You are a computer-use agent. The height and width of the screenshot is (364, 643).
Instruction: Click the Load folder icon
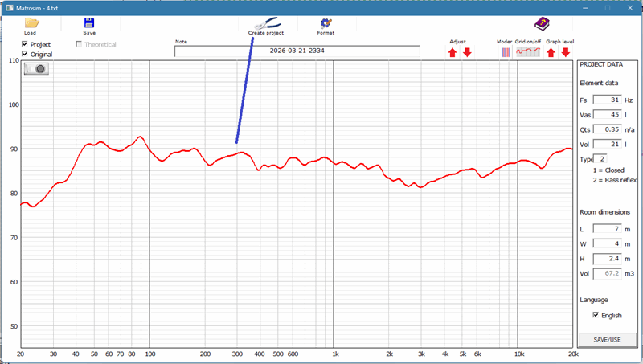31,23
